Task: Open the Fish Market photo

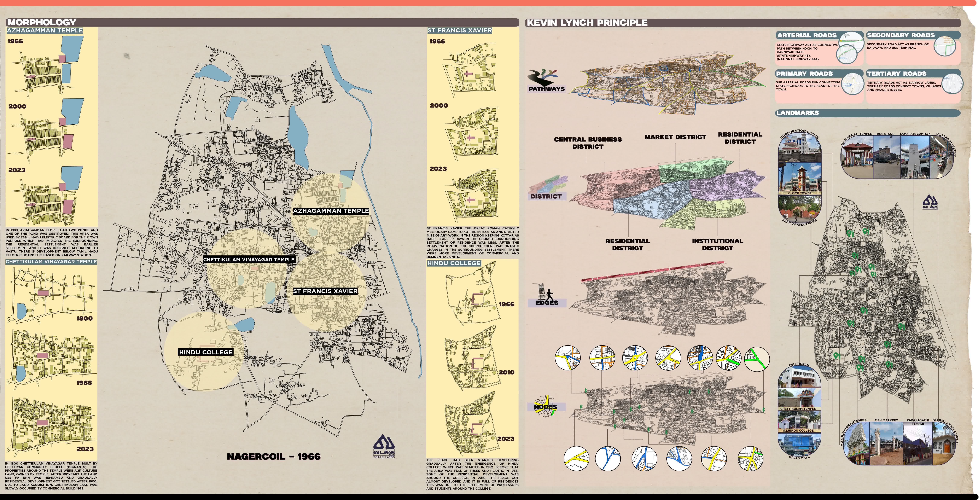Action: tap(887, 444)
